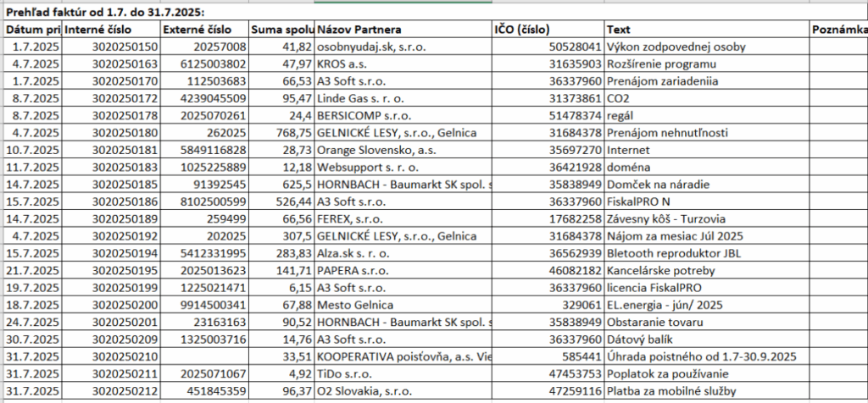Click the cell "Domček na náradie"
The image size is (868, 403).
[x=707, y=184]
